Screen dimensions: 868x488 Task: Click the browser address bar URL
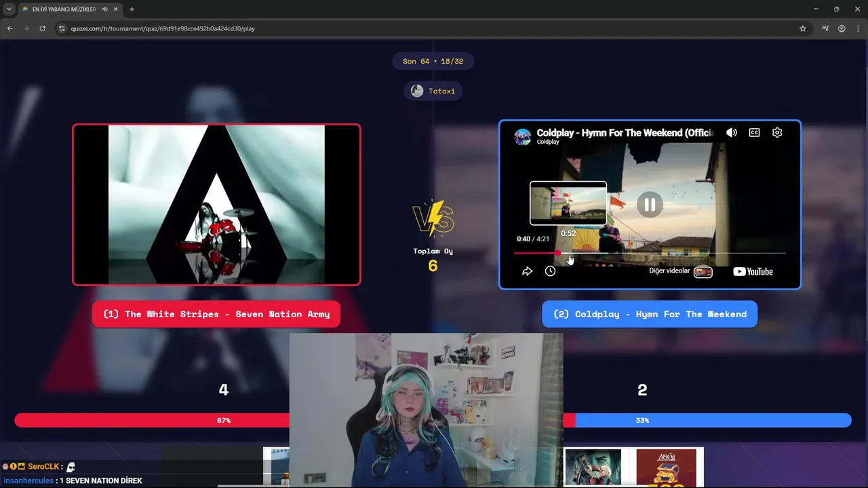(163, 28)
